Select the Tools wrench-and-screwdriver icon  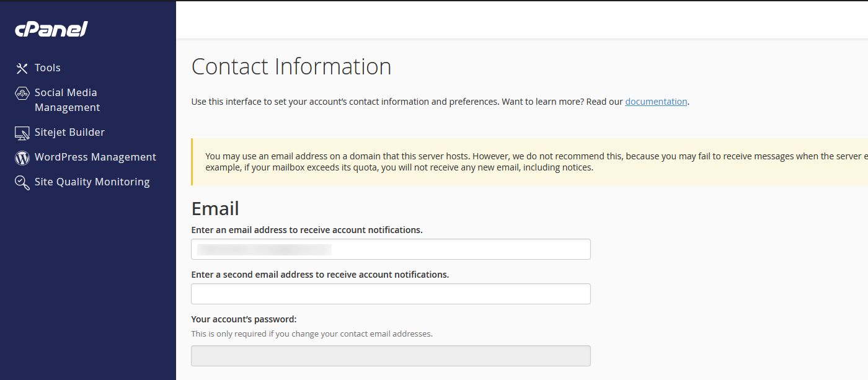(x=22, y=68)
